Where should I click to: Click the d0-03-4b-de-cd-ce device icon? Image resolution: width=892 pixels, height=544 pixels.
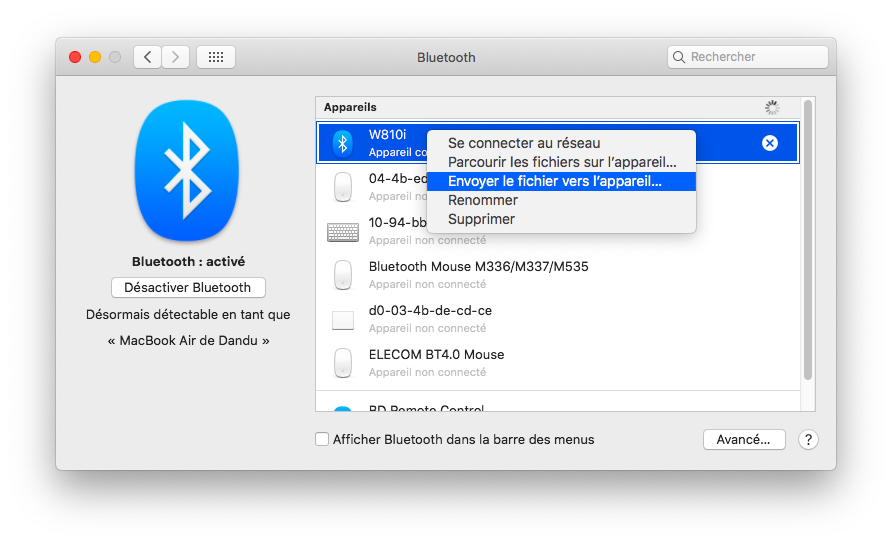tap(343, 320)
